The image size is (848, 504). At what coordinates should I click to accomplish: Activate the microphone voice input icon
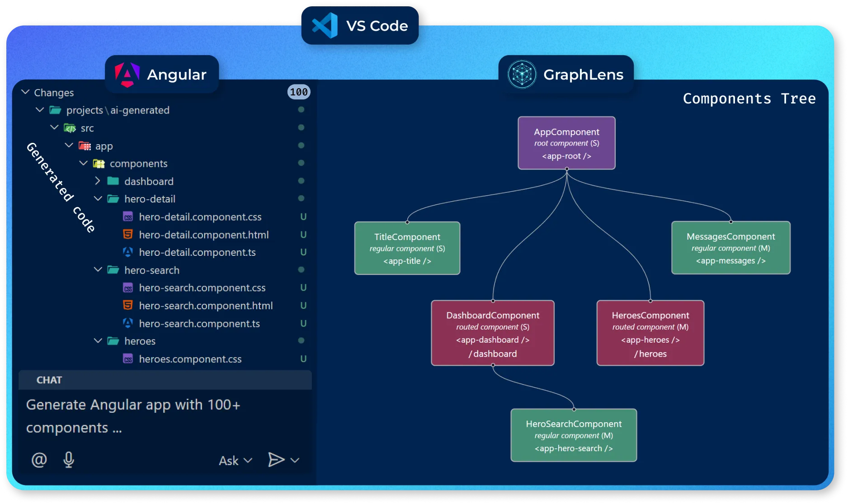[x=69, y=460]
